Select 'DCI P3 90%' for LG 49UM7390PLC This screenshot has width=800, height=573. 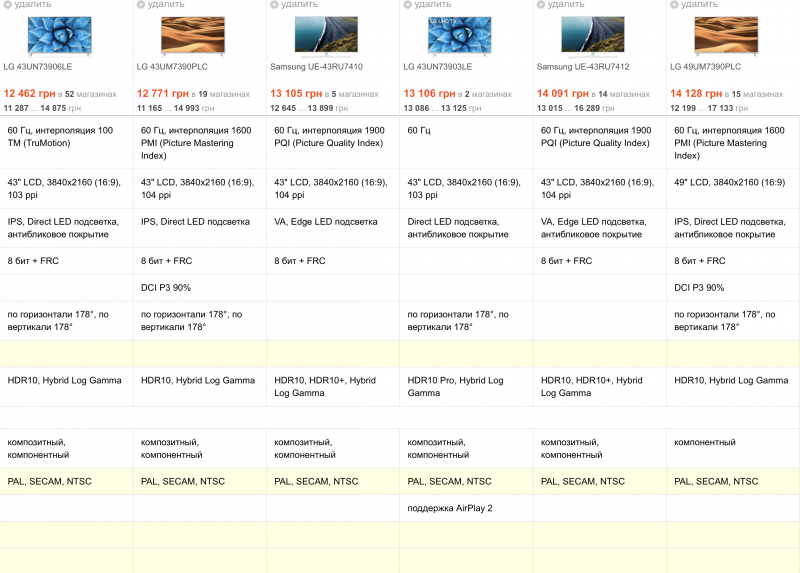(x=733, y=288)
